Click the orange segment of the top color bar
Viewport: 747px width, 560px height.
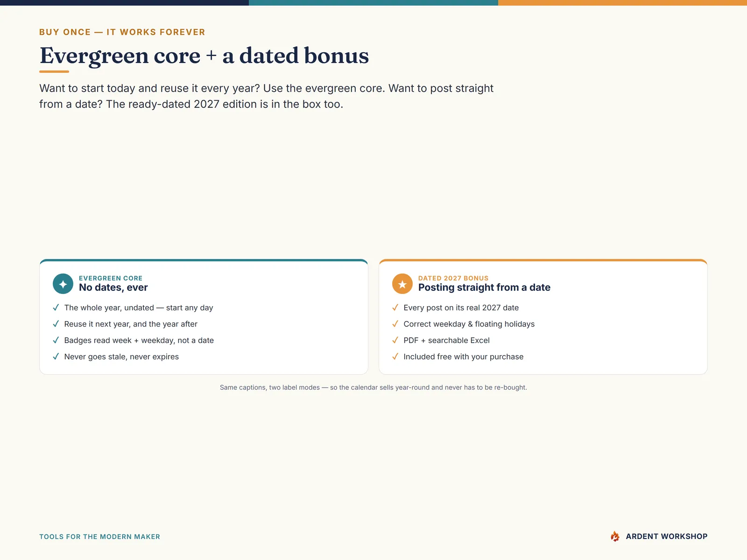coord(622,3)
